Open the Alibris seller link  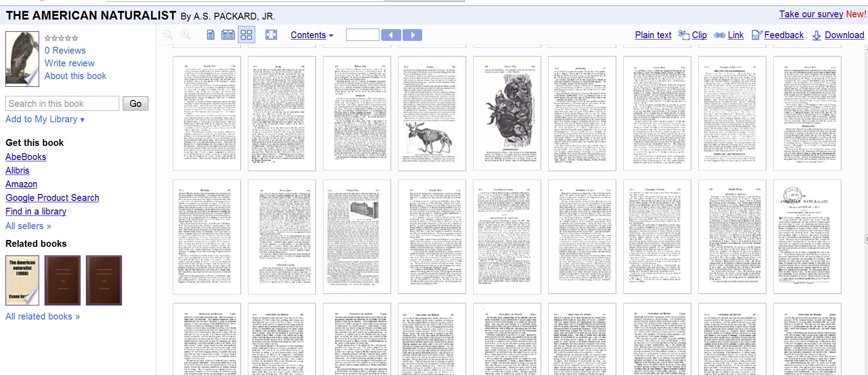[x=17, y=170]
